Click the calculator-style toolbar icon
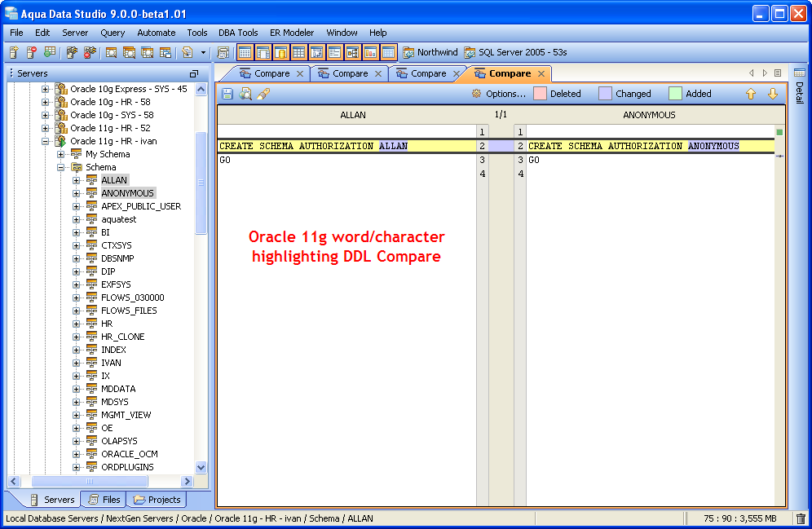The image size is (812, 529). coord(223,52)
